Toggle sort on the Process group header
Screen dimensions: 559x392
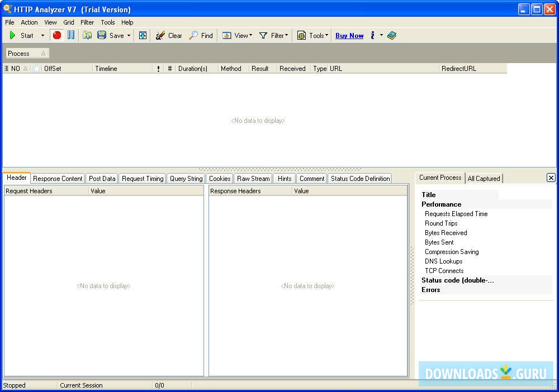click(27, 54)
